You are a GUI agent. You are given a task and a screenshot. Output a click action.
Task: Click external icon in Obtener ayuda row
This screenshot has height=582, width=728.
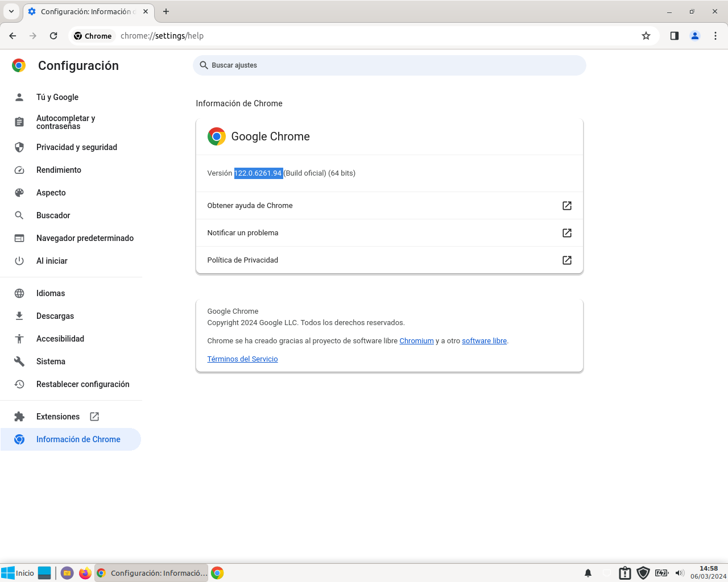[567, 206]
